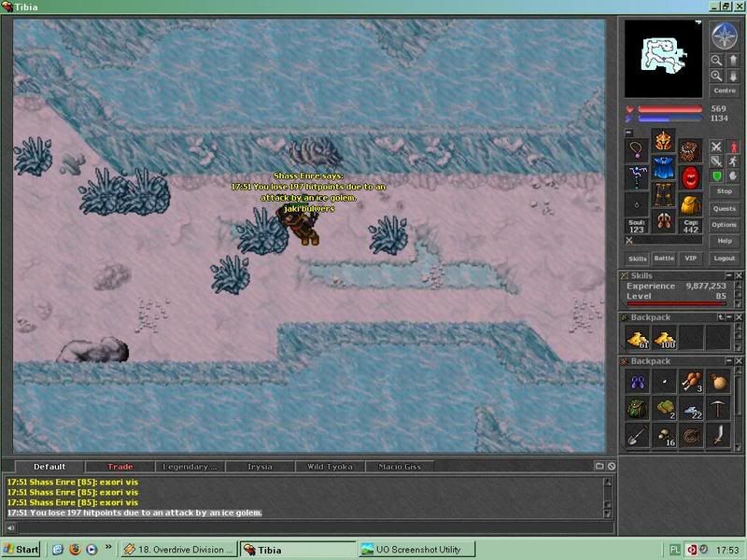Click the Logout button
The height and width of the screenshot is (560, 747).
point(725,259)
